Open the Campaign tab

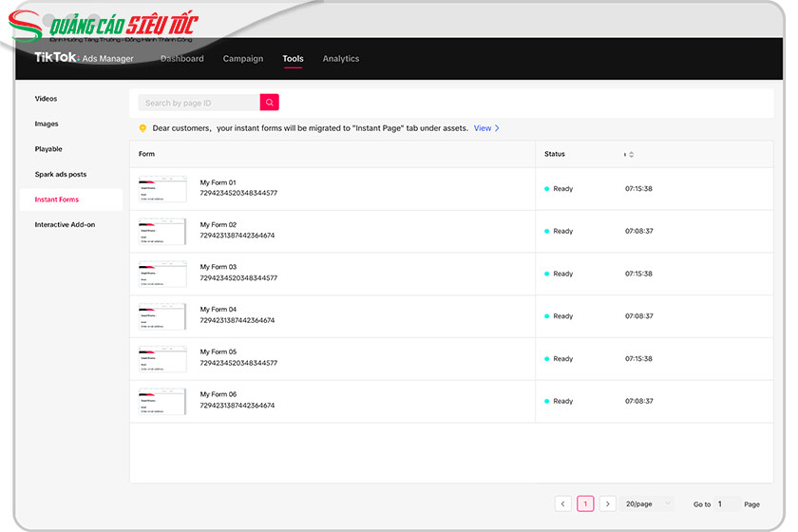coord(243,59)
